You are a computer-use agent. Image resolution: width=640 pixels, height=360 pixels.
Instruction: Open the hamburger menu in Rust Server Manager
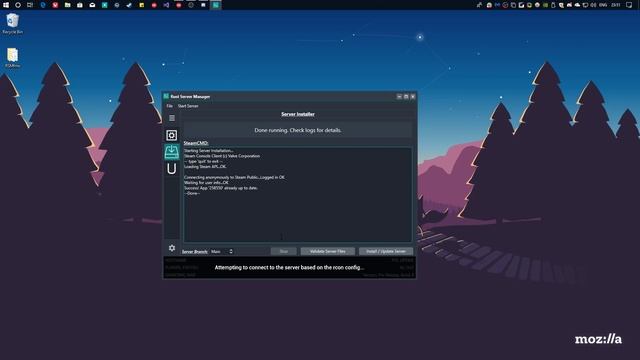172,118
